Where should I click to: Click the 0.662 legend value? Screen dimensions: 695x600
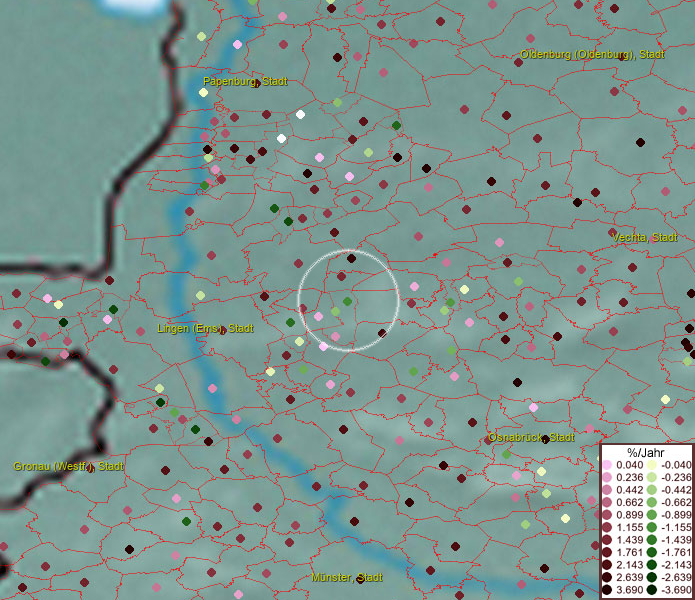629,503
